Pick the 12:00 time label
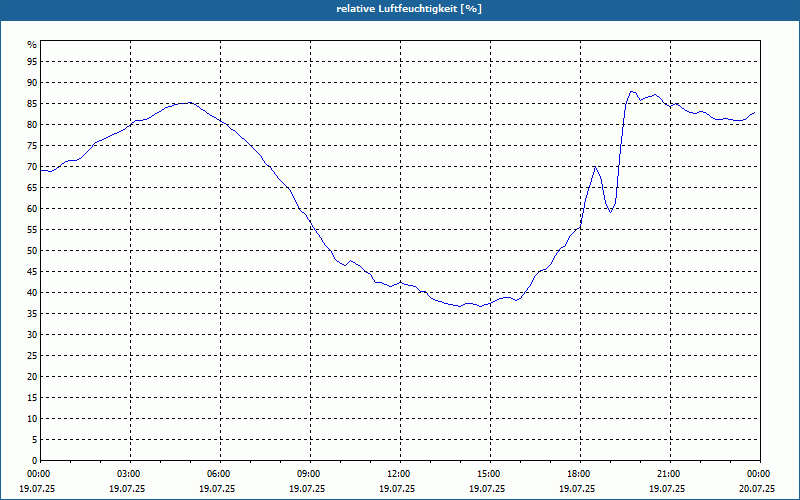800x500 pixels. click(x=401, y=474)
